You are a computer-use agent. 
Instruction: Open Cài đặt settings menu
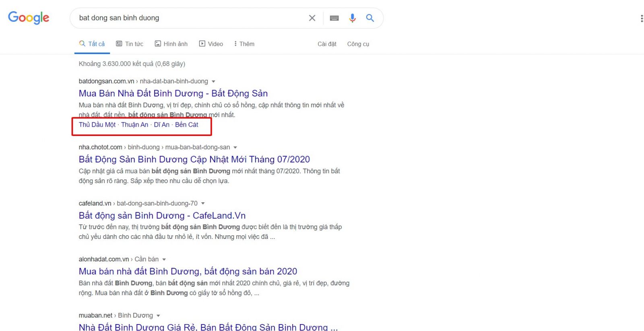(327, 44)
